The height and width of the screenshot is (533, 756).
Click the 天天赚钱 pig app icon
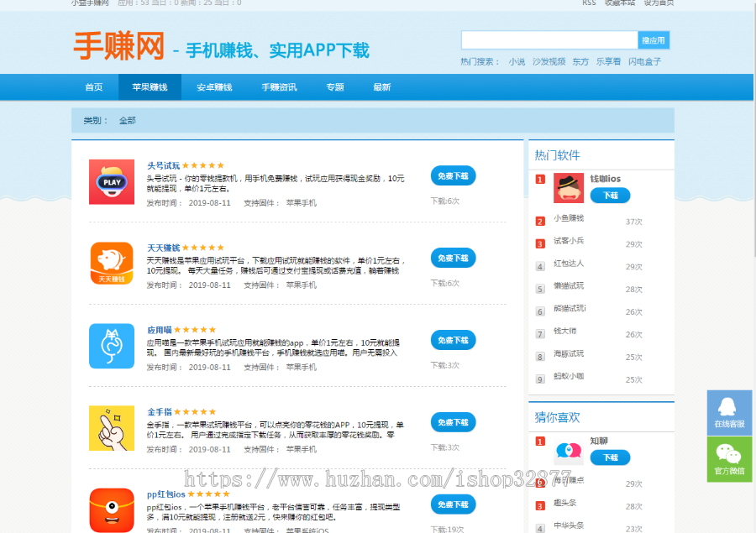112,264
